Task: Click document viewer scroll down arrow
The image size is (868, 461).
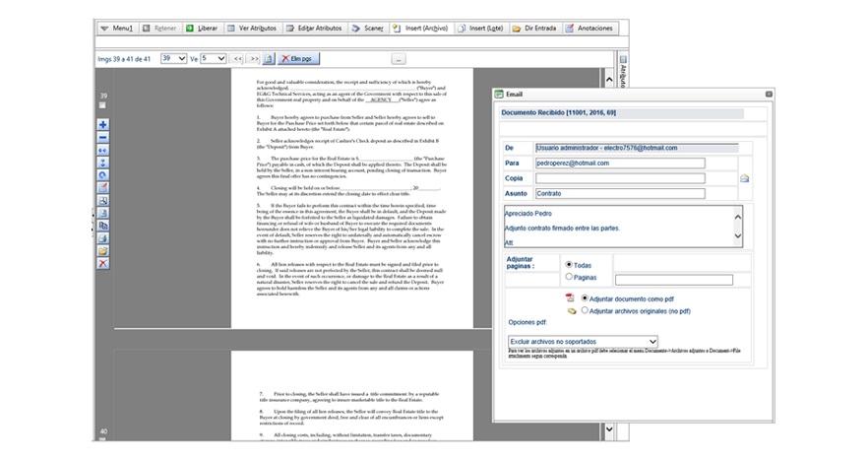Action: pos(609,428)
